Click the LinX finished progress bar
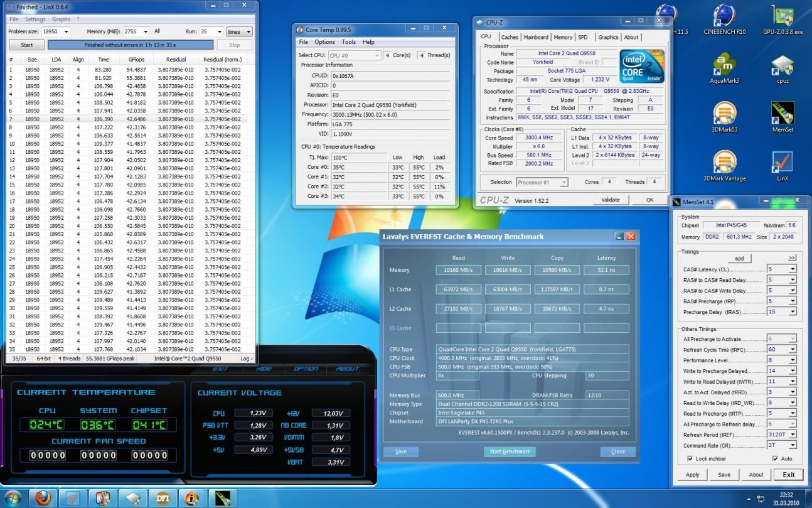The image size is (812, 508). coord(130,45)
